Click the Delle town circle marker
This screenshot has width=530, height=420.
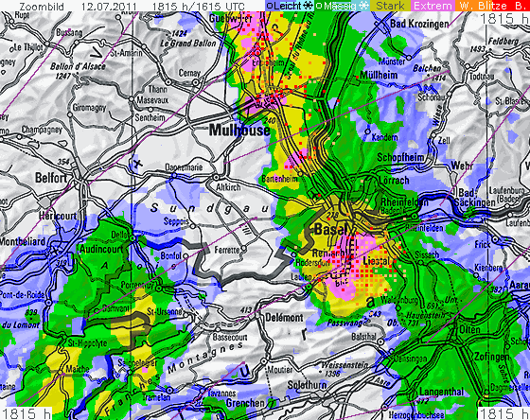click(132, 238)
